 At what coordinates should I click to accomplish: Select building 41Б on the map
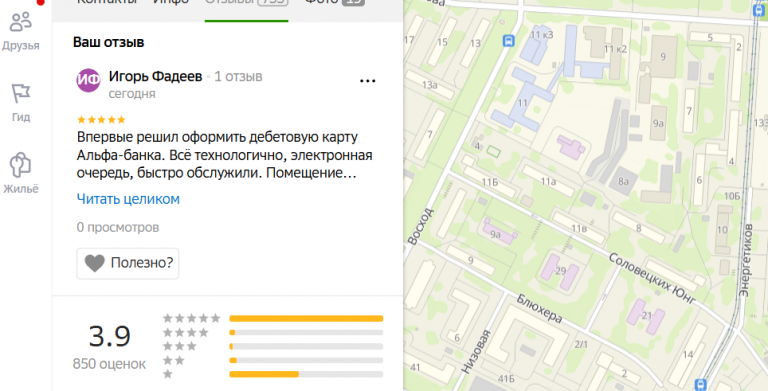[x=506, y=379]
